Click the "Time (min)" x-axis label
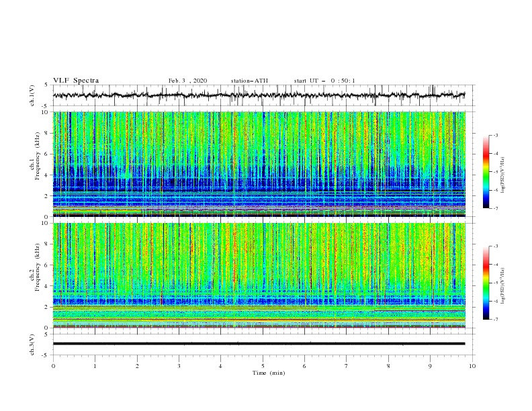This screenshot has width=532, height=411. (x=269, y=373)
